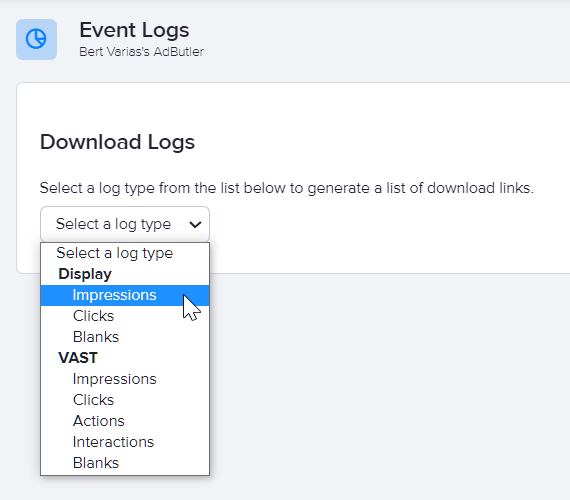The height and width of the screenshot is (500, 570).
Task: Click the Event Logs page title
Action: (x=134, y=30)
